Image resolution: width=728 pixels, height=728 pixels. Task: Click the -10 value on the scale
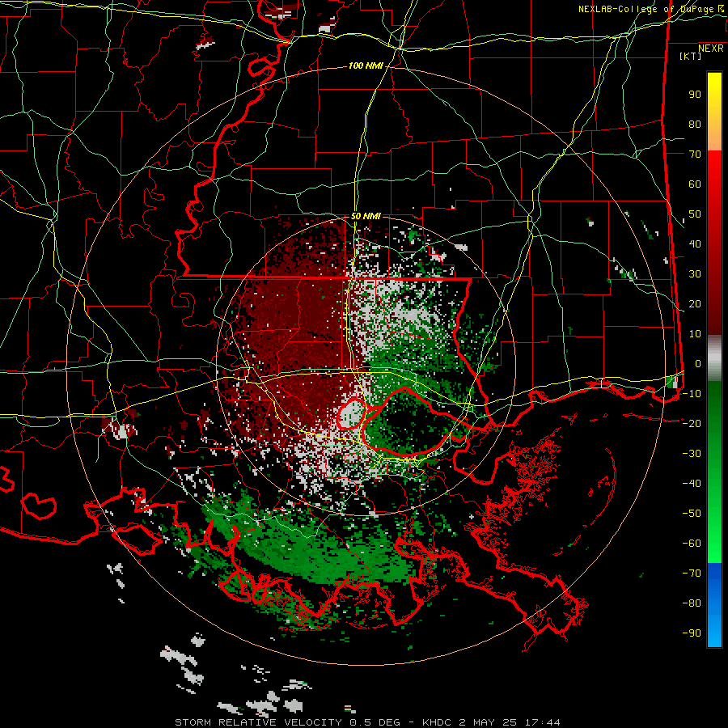(692, 394)
